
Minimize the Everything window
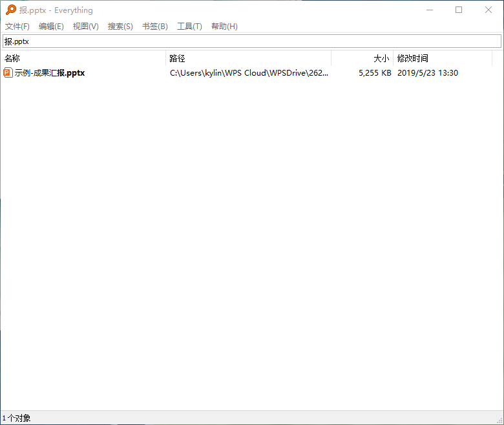(430, 10)
